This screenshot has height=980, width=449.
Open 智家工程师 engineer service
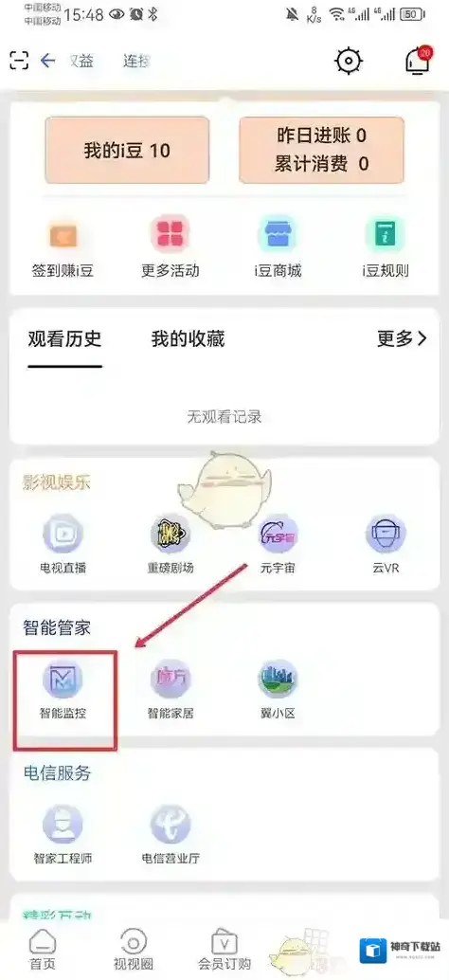[63, 825]
